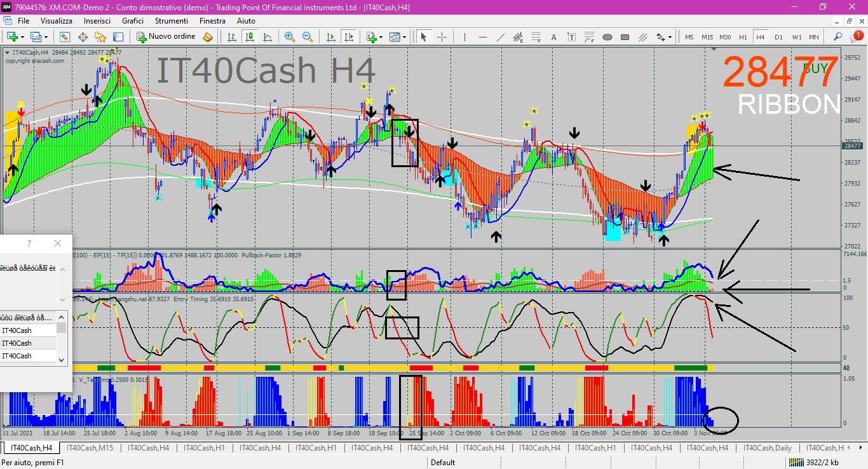Screen dimensions: 868x469
Task: Switch timeframe to W1
Action: pos(796,37)
